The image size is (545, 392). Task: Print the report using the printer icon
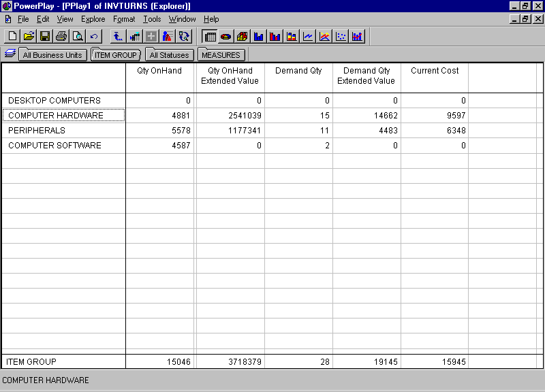point(61,36)
